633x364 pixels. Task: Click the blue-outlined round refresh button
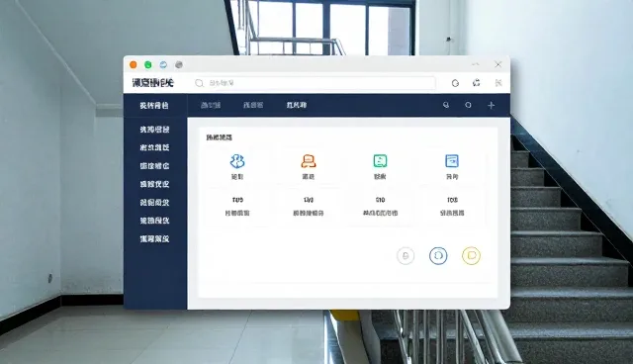pos(438,255)
